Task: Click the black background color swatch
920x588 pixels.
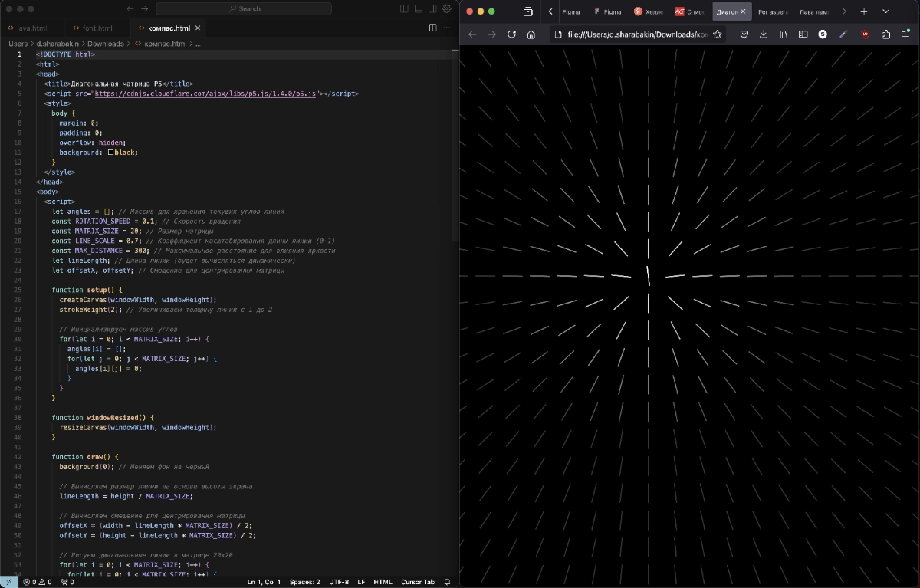Action: tap(111, 153)
